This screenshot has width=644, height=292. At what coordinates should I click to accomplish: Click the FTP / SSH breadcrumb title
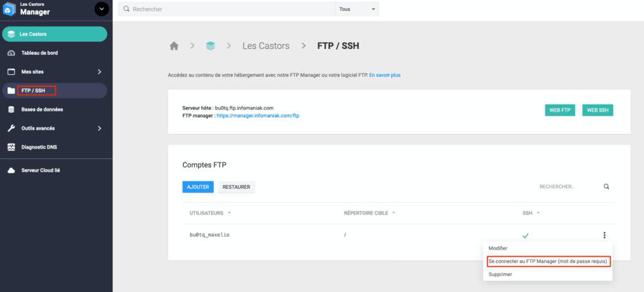(x=338, y=46)
